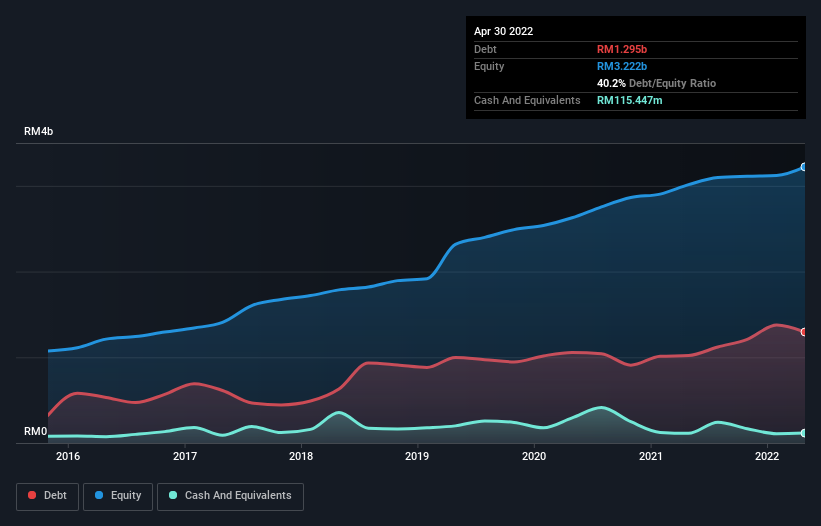Click Cash And Equivalents label in tooltip

tap(527, 100)
